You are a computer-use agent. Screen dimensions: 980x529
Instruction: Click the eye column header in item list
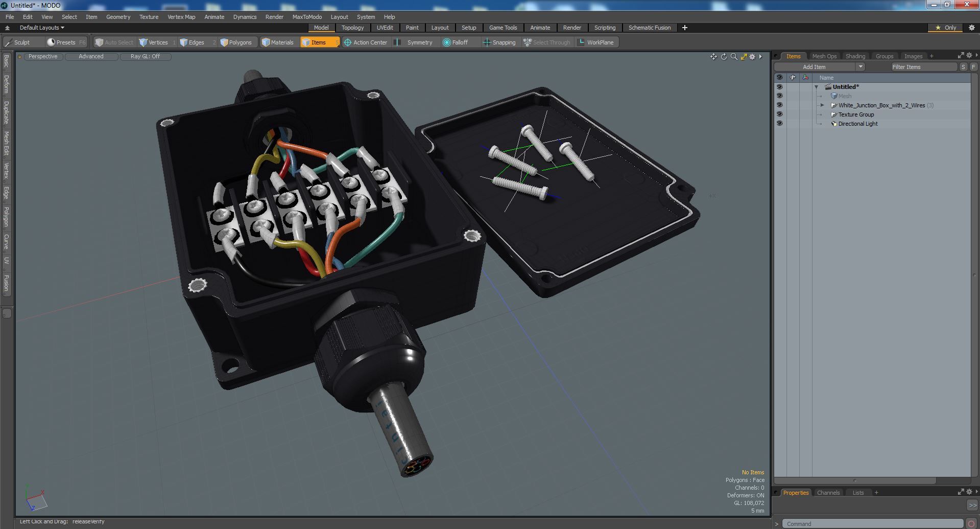click(x=779, y=78)
